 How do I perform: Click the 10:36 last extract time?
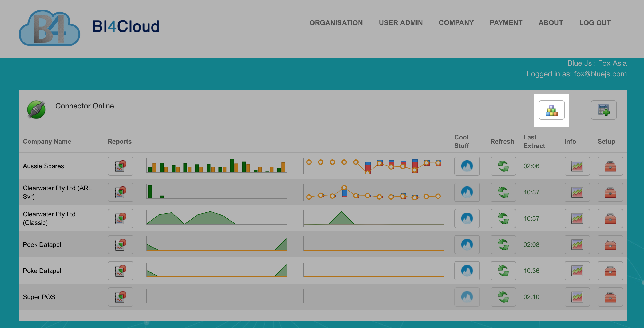pyautogui.click(x=531, y=271)
